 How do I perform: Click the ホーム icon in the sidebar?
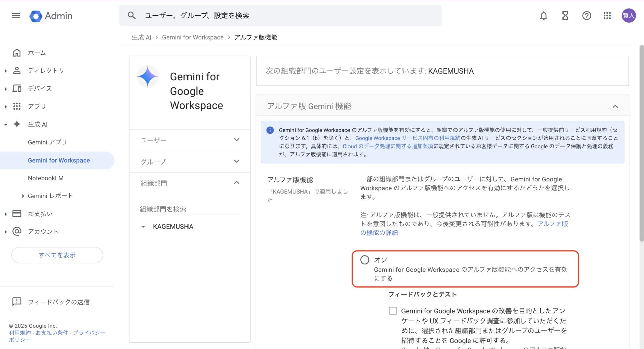click(x=17, y=53)
